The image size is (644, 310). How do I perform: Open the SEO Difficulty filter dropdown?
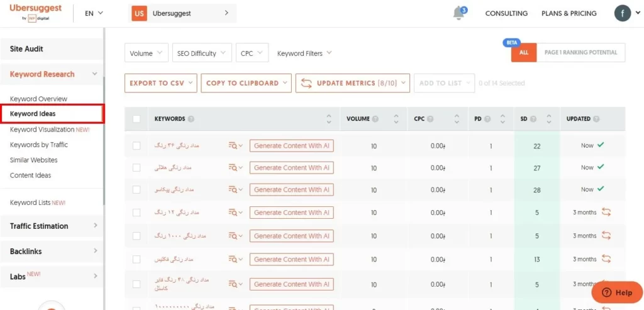coord(202,53)
